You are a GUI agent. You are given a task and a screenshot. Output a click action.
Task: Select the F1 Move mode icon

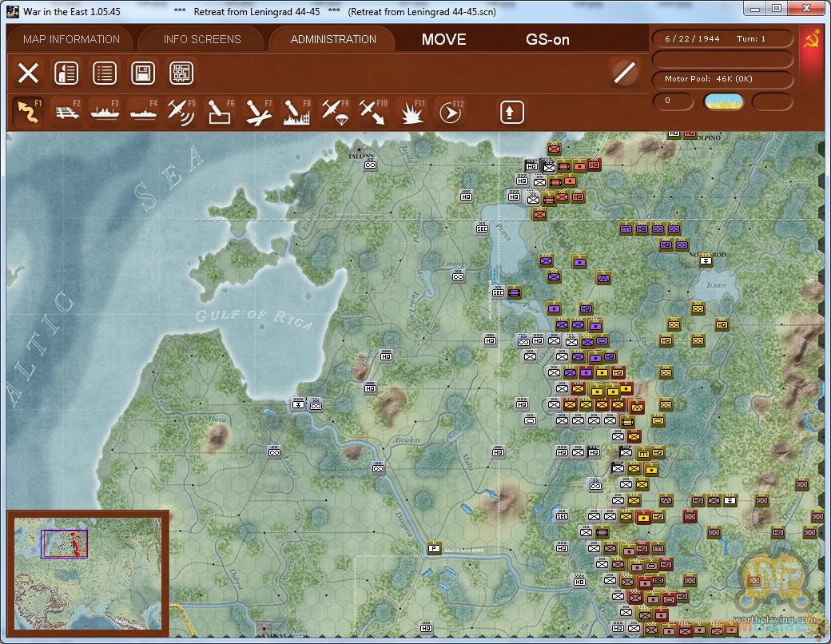click(x=28, y=113)
